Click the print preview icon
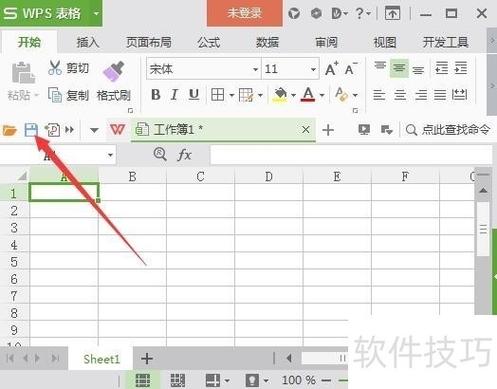Image resolution: width=497 pixels, height=389 pixels. pos(53,130)
